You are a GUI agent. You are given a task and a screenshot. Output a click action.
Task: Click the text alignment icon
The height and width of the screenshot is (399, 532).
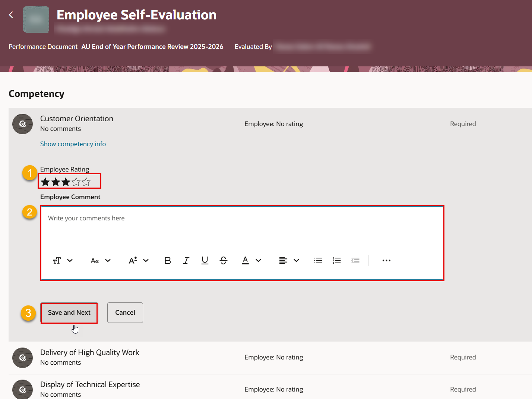283,261
